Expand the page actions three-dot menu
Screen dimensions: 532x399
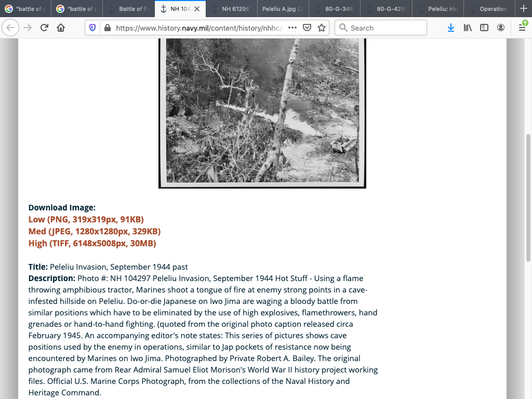tap(292, 28)
